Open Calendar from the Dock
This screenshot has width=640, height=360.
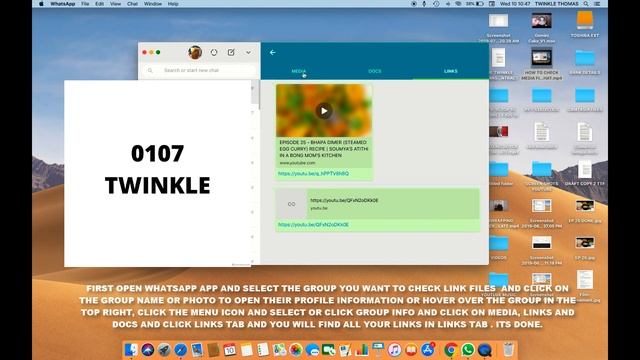230,350
